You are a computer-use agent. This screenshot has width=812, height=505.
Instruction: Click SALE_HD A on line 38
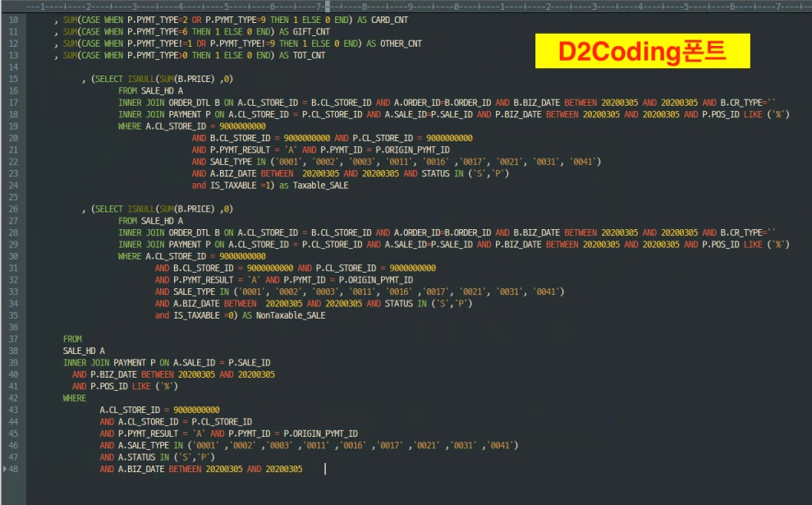click(x=84, y=351)
